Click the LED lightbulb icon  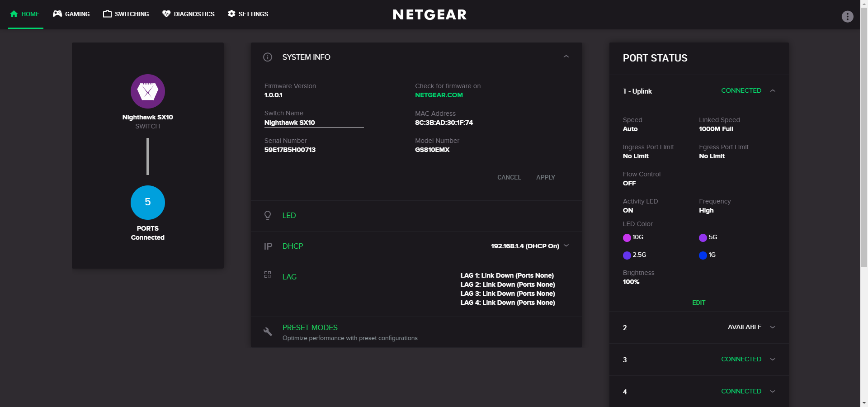coord(268,215)
